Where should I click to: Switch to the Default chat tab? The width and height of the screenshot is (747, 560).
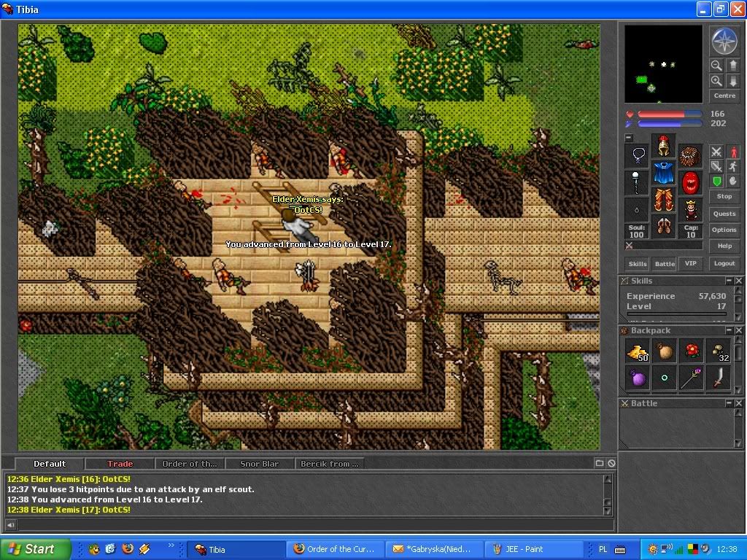click(50, 464)
